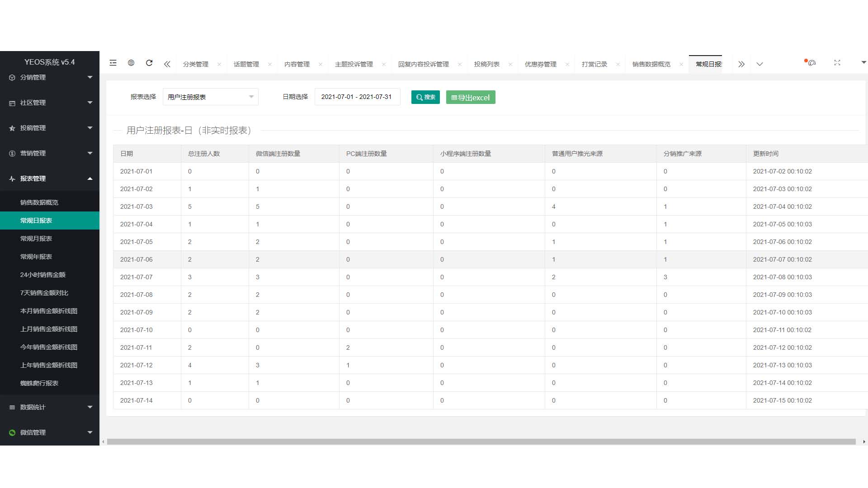
Task: Click scrollbar right arrow
Action: pyautogui.click(x=864, y=442)
